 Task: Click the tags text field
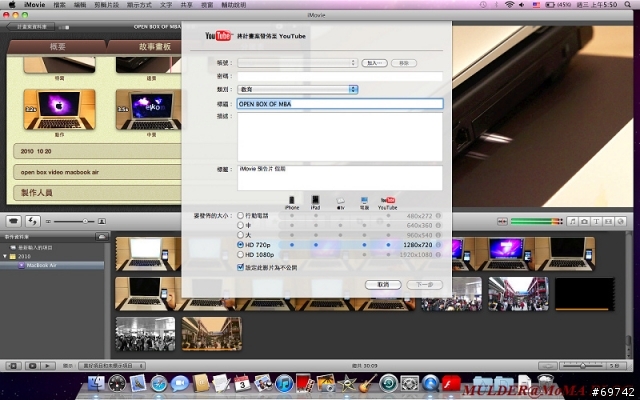pyautogui.click(x=340, y=178)
